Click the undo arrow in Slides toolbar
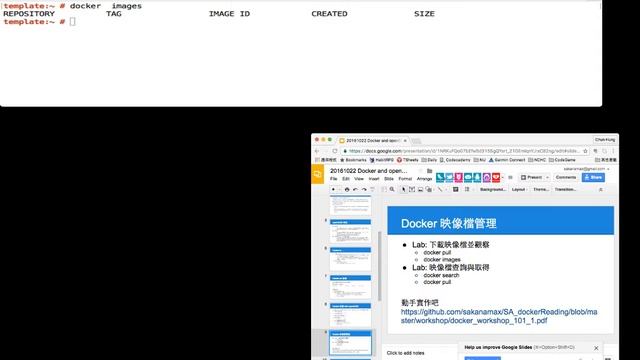The height and width of the screenshot is (360, 640). pos(355,189)
